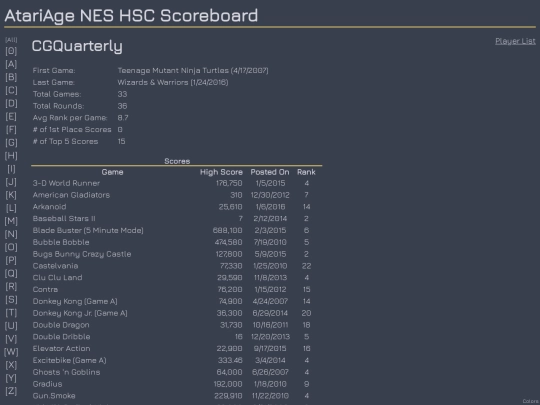Viewport: 540px width, 405px height.
Task: Open the Double Dribble game entry
Action: tap(61, 337)
